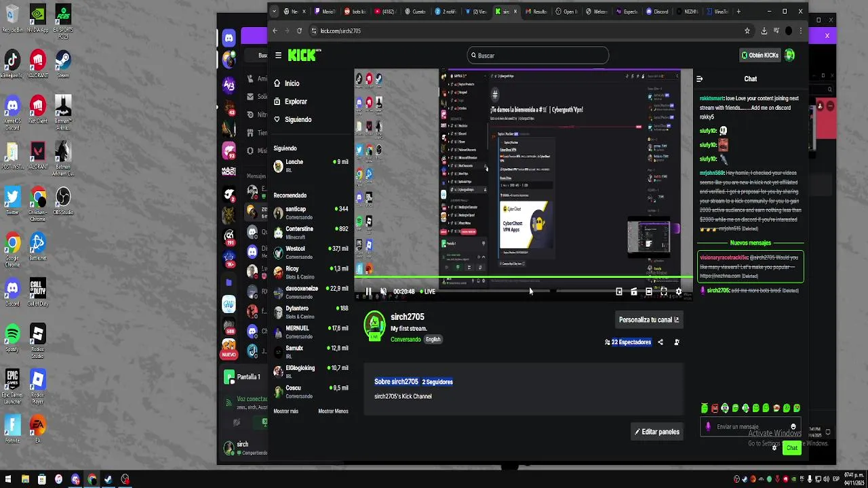This screenshot has height=488, width=868.
Task: Enter fullscreen mode in video player
Action: point(664,291)
